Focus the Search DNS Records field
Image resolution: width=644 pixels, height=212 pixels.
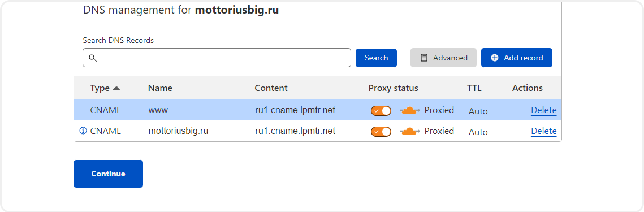coord(217,58)
